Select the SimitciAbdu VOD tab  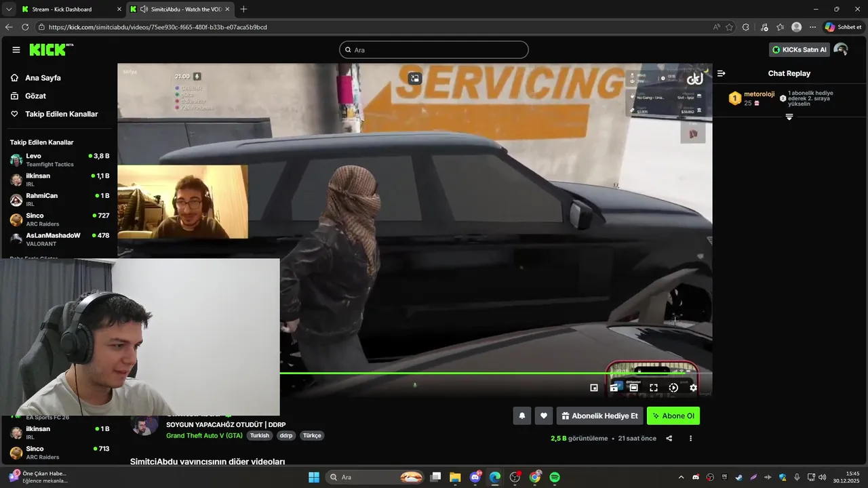pyautogui.click(x=180, y=9)
